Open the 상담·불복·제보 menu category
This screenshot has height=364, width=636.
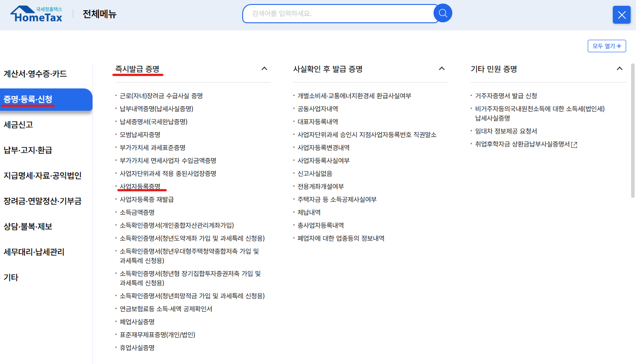pos(28,227)
